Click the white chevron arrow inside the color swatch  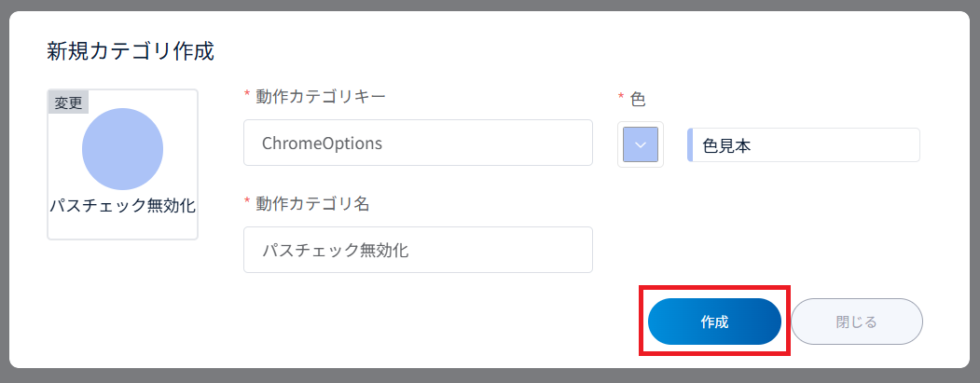(640, 144)
